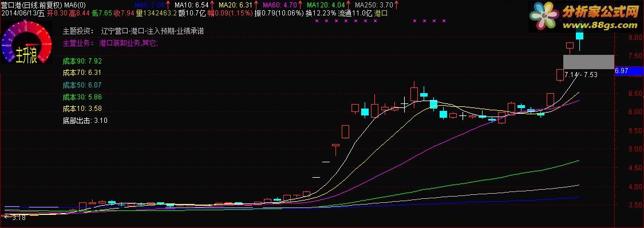Click the red up arrow beside MA10
Screen dimensions: 644x228
click(x=212, y=5)
